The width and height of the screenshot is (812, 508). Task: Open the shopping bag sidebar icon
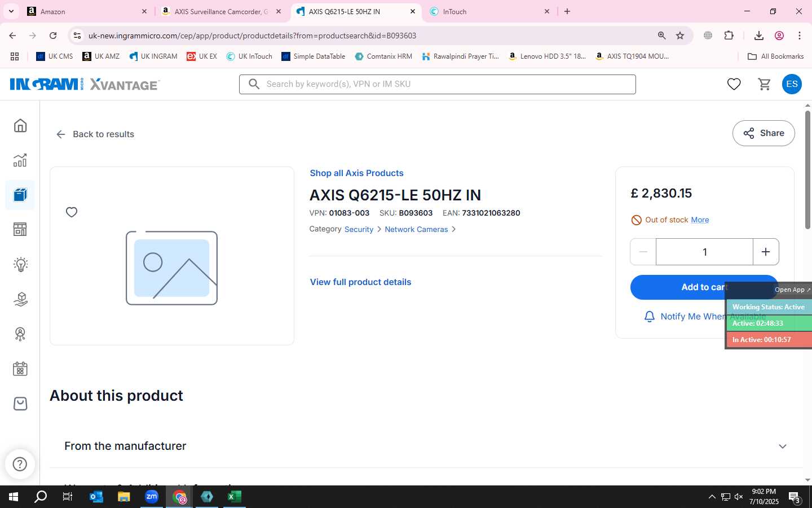20,404
